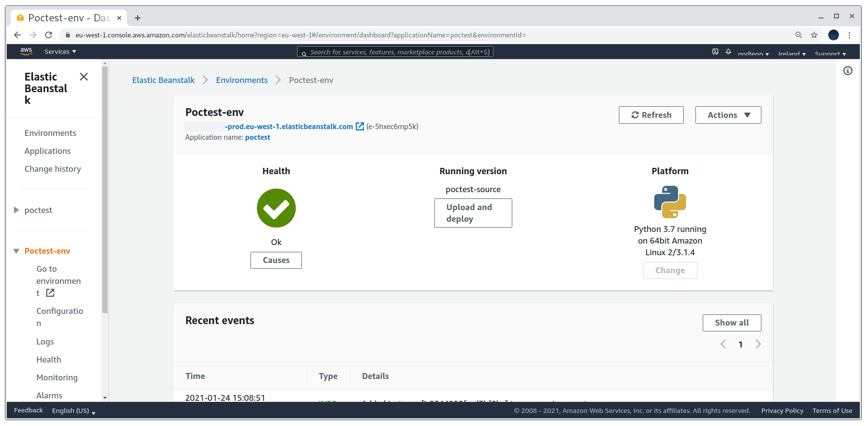Click Upload and deploy button
The width and height of the screenshot is (868, 426).
coord(473,213)
